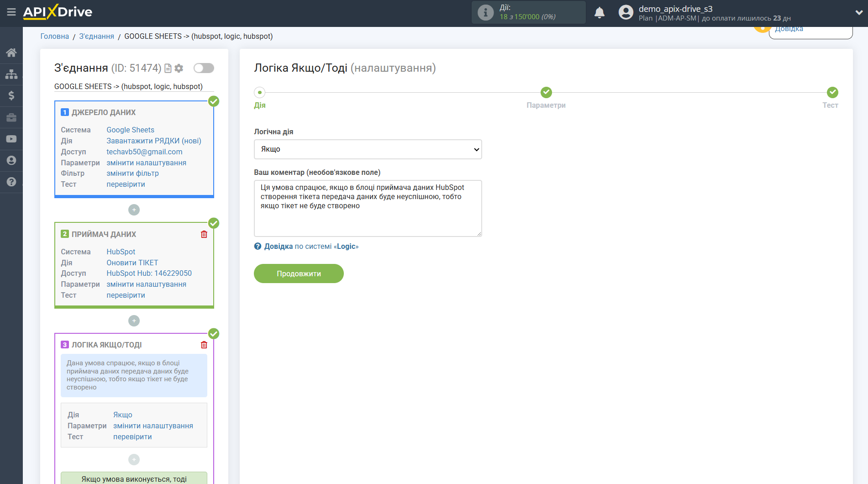Open the Довідка по системі Logic link
The image size is (868, 484).
click(311, 247)
